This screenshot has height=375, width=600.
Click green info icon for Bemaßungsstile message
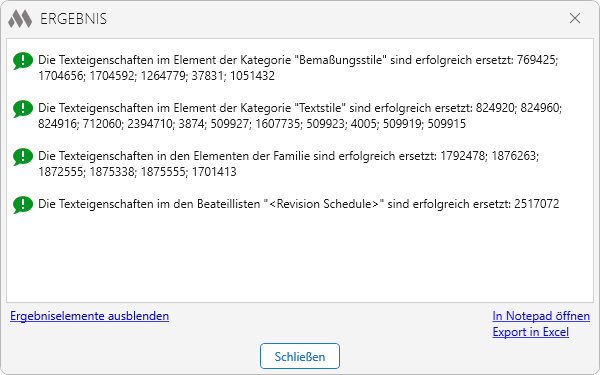coord(23,61)
